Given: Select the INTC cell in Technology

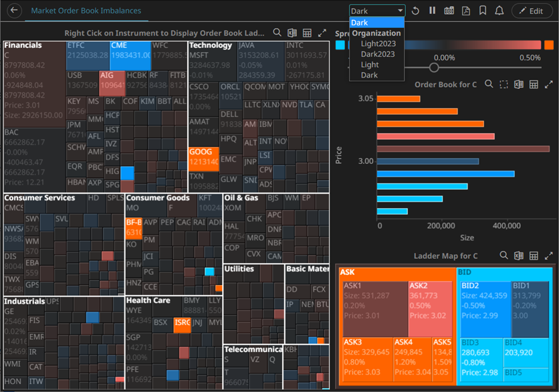Looking at the screenshot, I should point(307,61).
